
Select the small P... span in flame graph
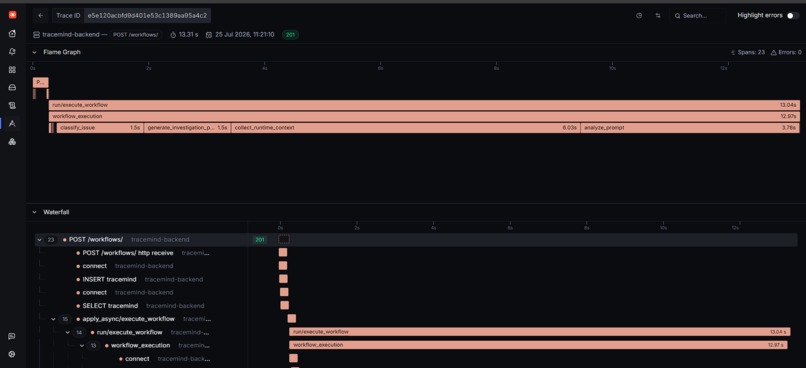(x=41, y=82)
